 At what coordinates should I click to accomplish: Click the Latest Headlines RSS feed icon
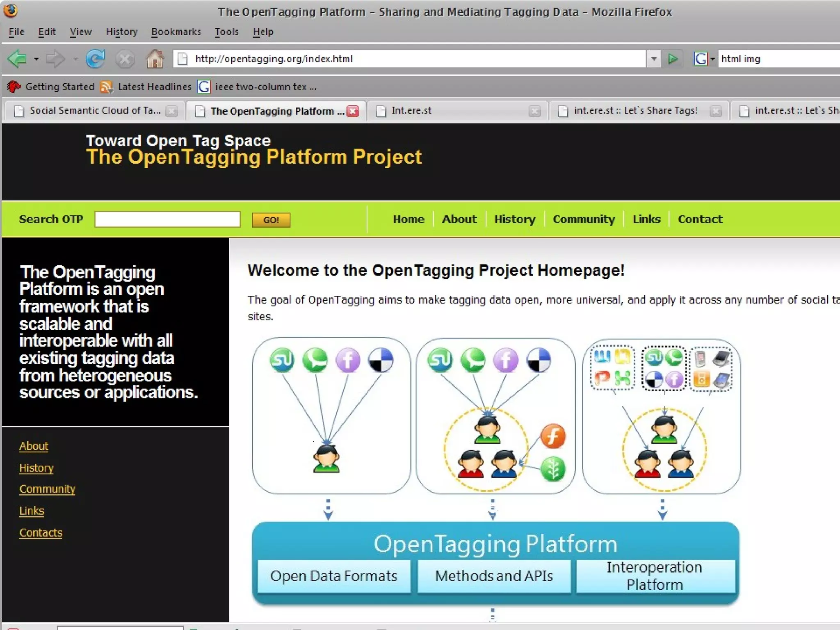[x=106, y=87]
